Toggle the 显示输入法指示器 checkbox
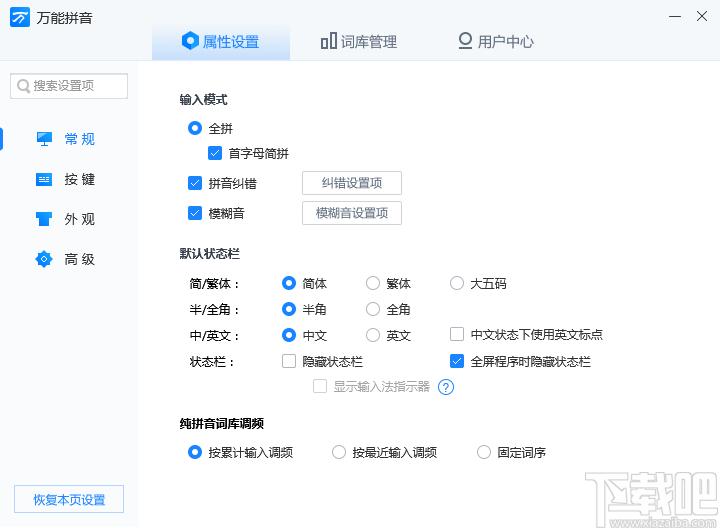This screenshot has height=528, width=720. coord(320,386)
